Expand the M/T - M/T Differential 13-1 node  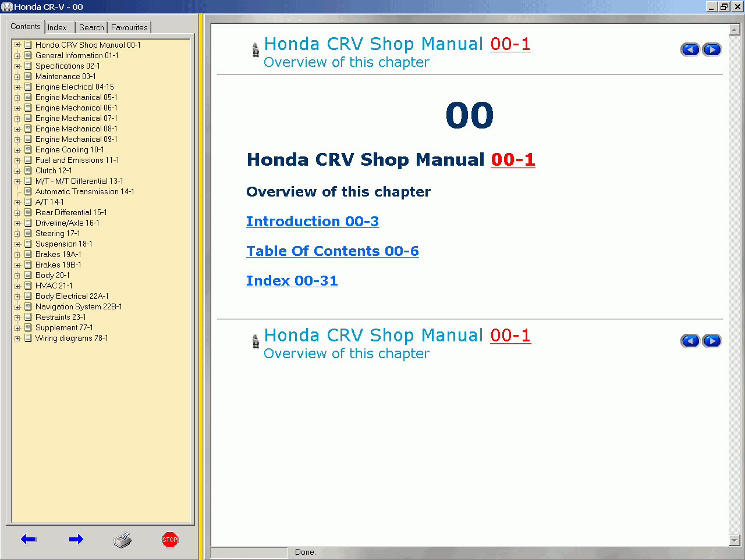pyautogui.click(x=17, y=181)
